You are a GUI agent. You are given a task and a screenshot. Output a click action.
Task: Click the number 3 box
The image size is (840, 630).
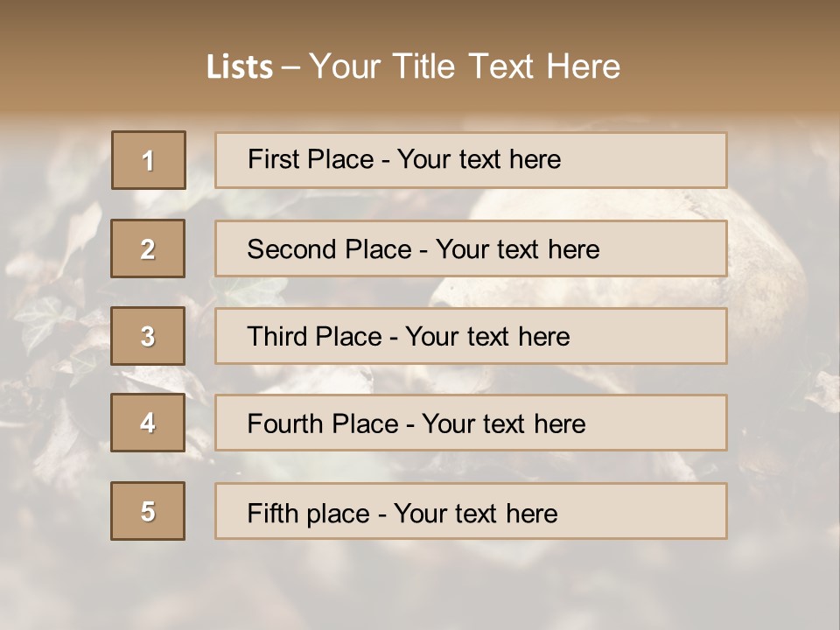click(x=148, y=336)
